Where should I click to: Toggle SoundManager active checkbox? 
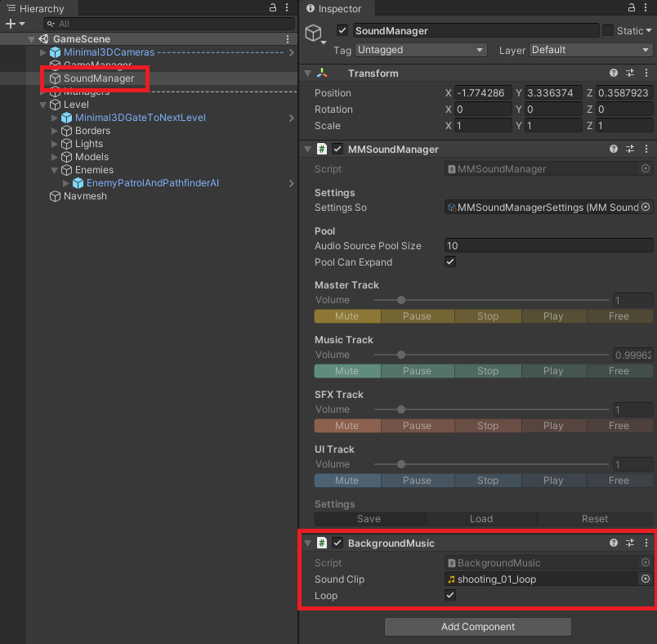coord(342,30)
